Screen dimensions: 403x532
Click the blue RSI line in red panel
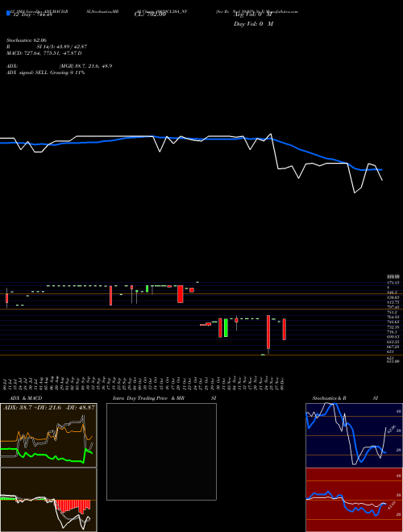pyautogui.click(x=356, y=508)
